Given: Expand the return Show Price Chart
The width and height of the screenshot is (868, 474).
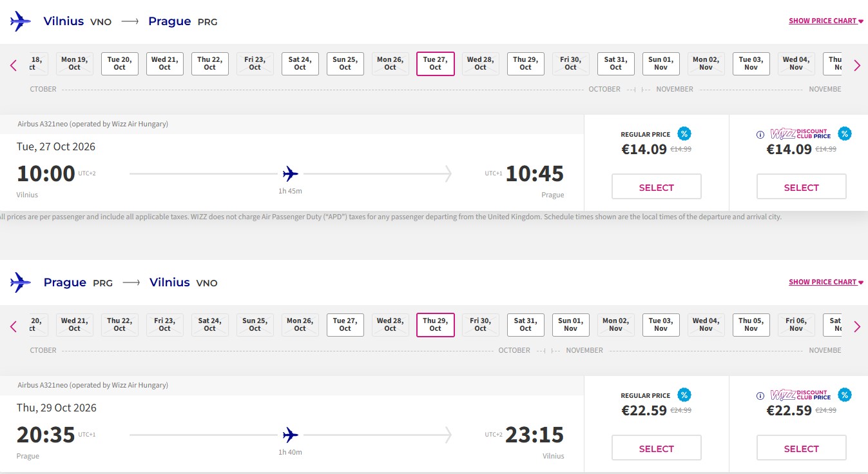Looking at the screenshot, I should coord(825,282).
